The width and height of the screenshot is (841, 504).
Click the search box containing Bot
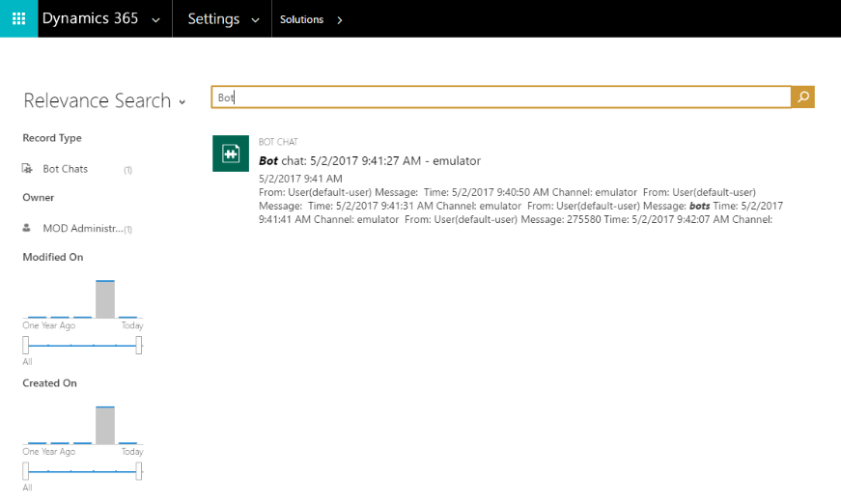[x=501, y=98]
